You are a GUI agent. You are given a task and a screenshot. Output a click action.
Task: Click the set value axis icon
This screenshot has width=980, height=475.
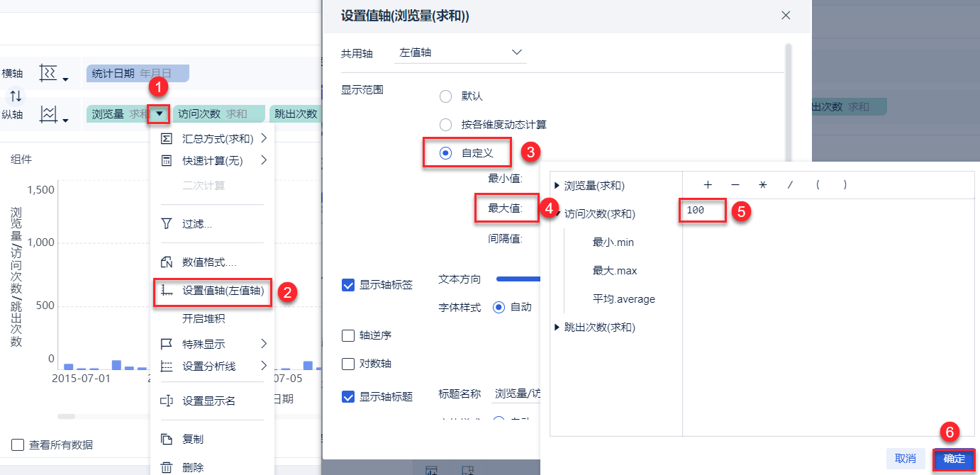(167, 291)
